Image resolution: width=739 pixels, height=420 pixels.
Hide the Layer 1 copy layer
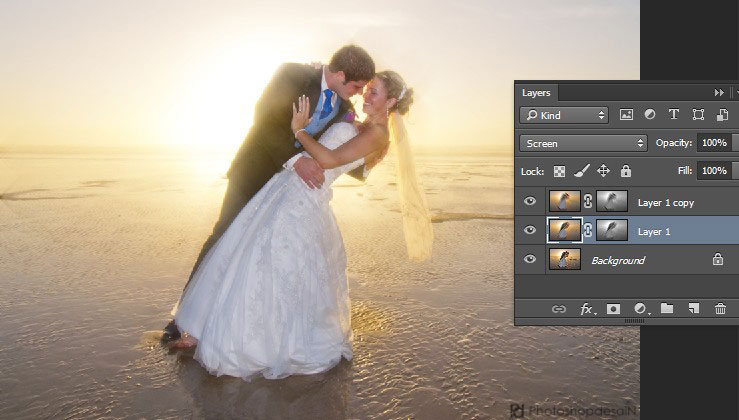(x=530, y=202)
